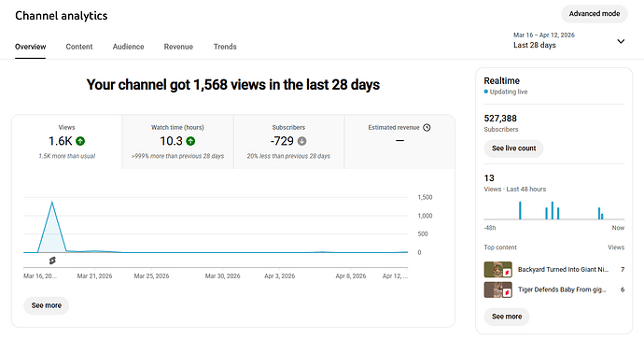Click the Advanced mode button
This screenshot has width=644, height=339.
595,14
